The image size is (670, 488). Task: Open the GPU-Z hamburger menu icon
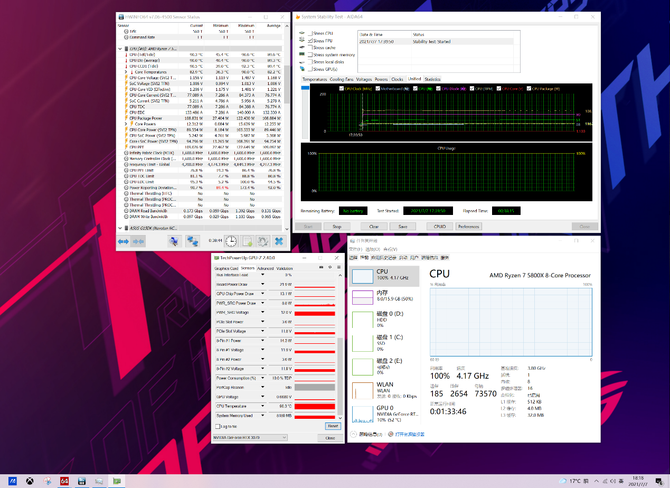point(339,268)
